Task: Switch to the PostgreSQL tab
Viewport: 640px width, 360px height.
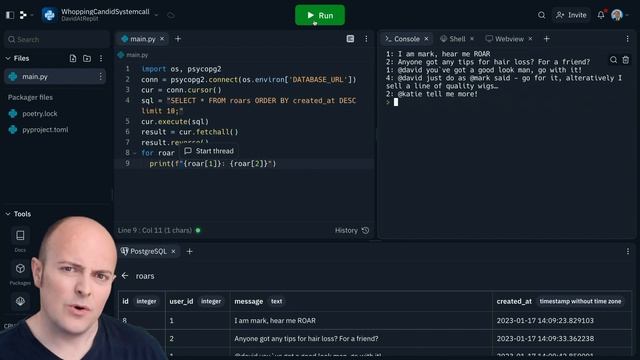Action: (x=144, y=251)
